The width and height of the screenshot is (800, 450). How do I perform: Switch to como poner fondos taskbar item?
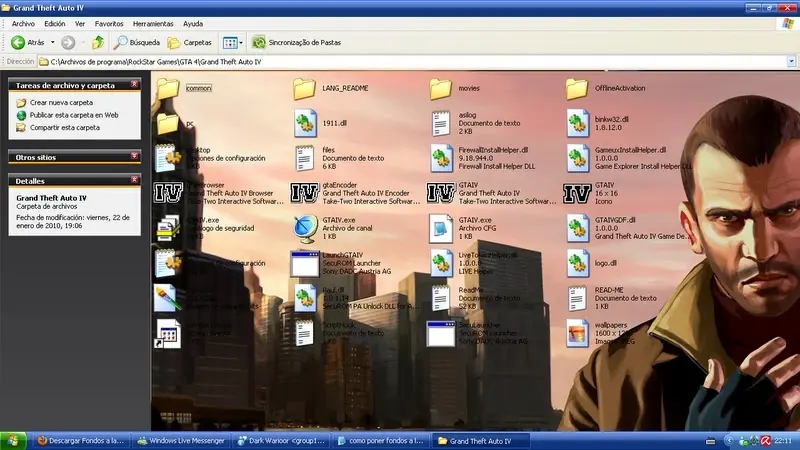[381, 441]
